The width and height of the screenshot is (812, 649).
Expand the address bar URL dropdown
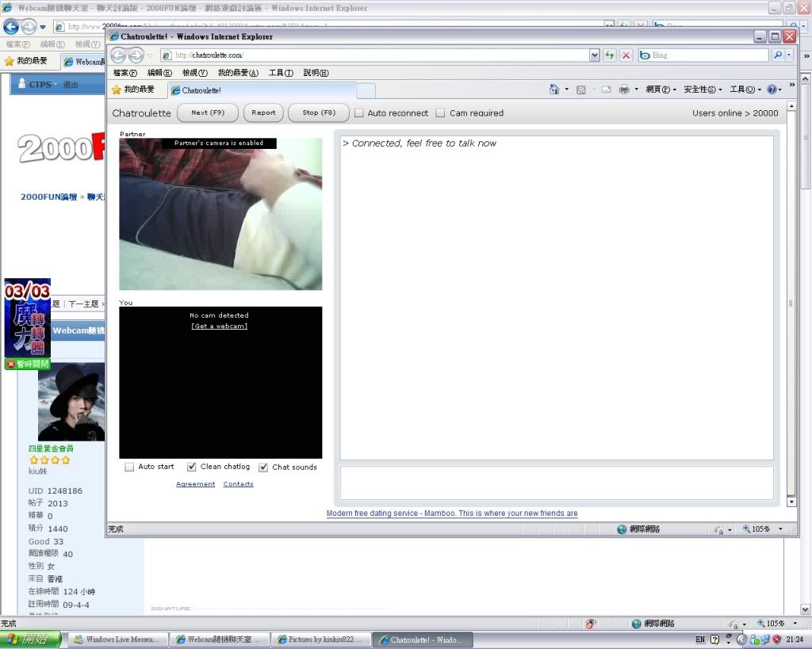(594, 55)
